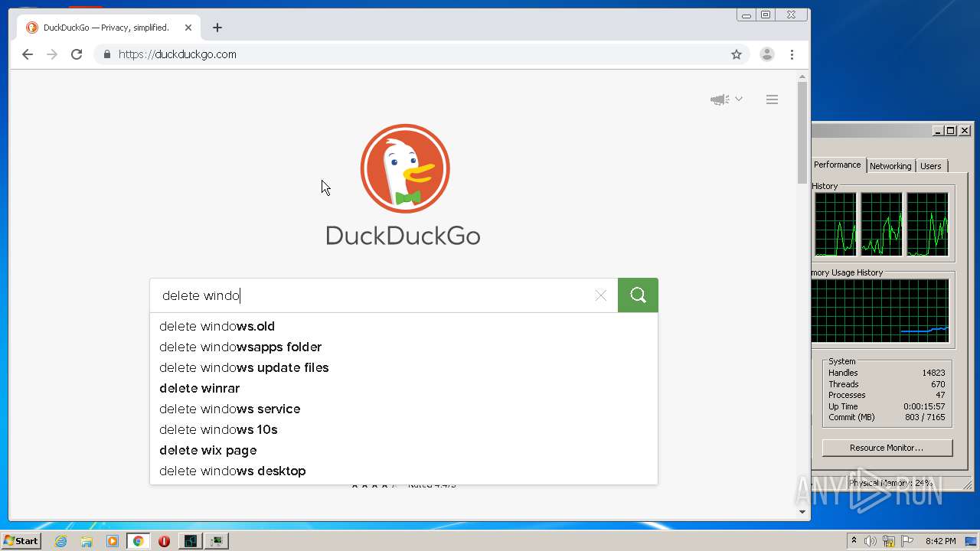Choose suggestion 'delete winrar'
Viewport: 980px width, 551px height.
click(x=403, y=388)
